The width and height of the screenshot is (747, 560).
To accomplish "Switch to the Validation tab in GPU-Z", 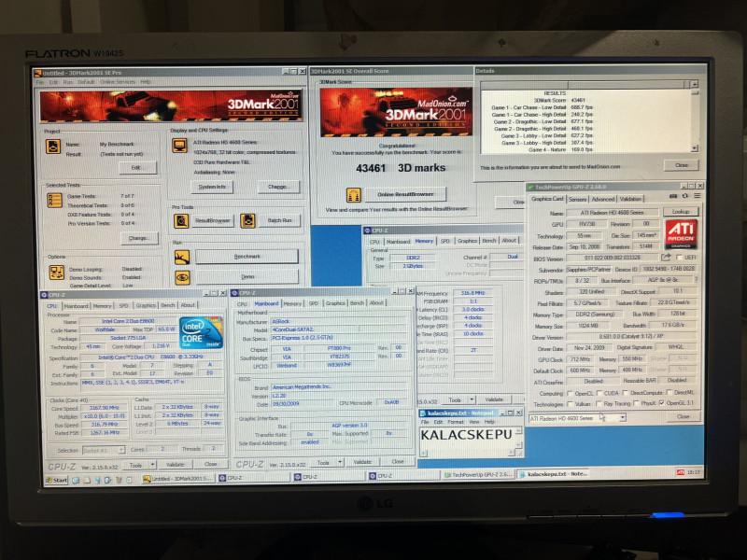I will pos(630,199).
